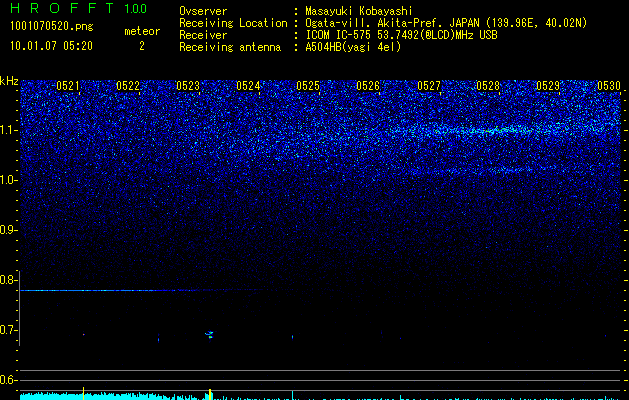Image resolution: width=629 pixels, height=400 pixels.
Task: Click the 0.6 kHz frequency label
Action: tap(8, 380)
